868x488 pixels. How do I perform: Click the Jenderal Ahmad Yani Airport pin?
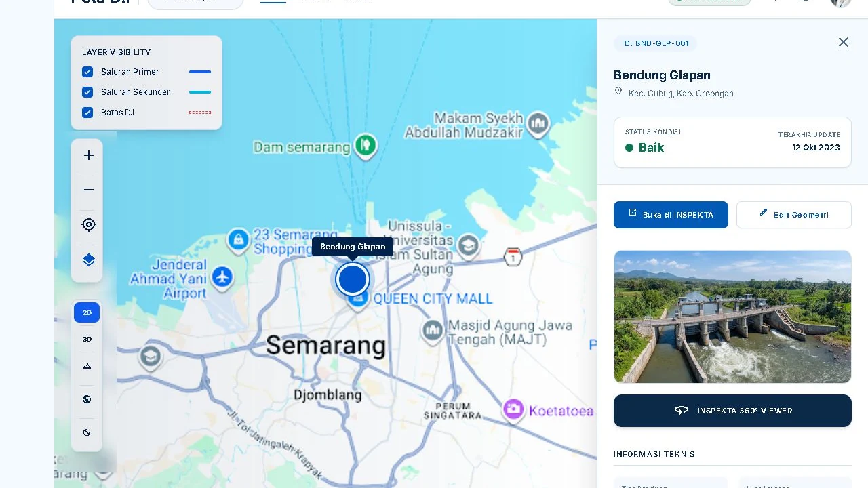pos(222,277)
